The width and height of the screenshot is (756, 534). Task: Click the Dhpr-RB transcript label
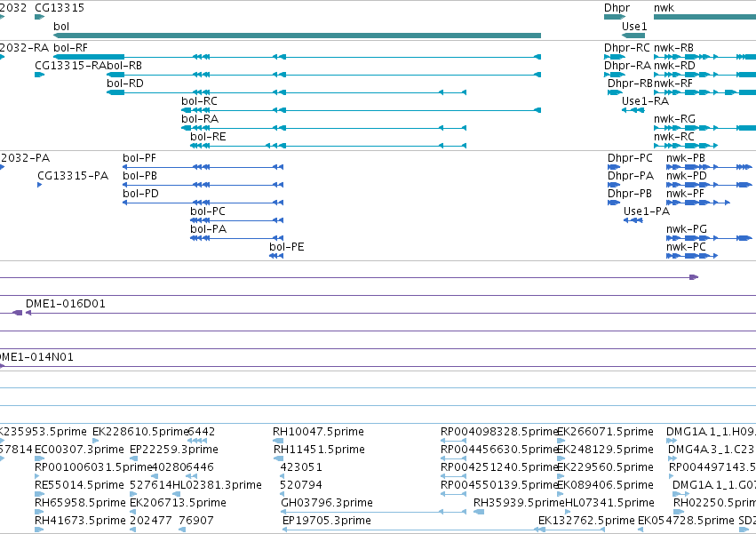630,84
